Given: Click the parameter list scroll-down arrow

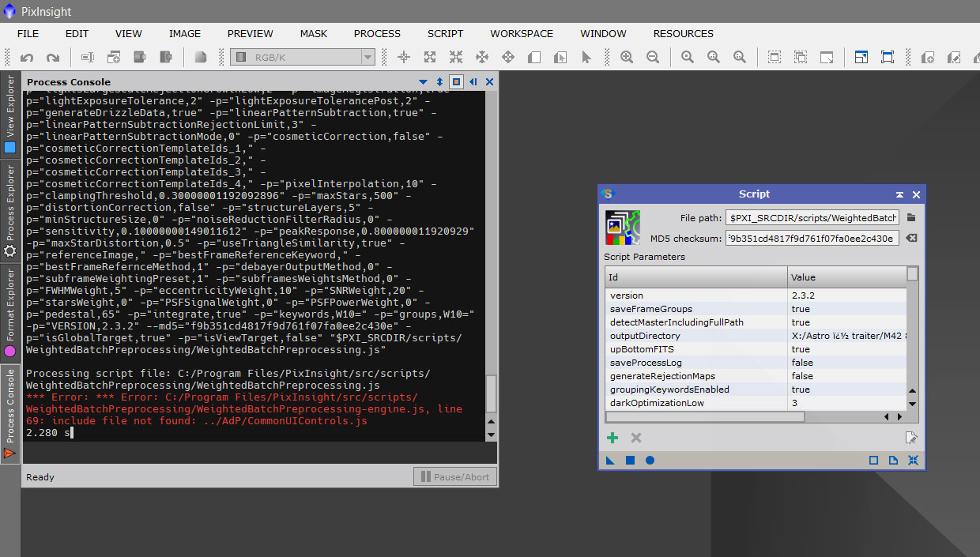Looking at the screenshot, I should 913,404.
